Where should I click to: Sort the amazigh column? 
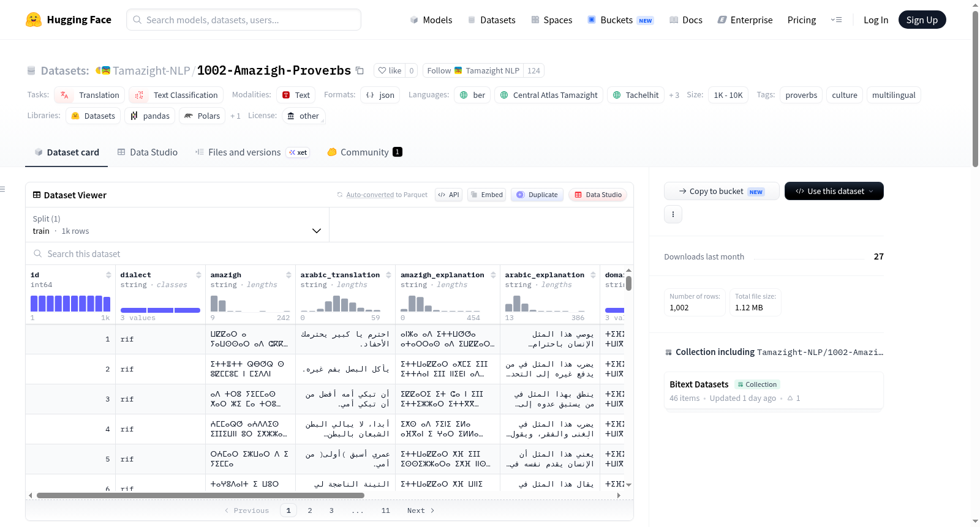[288, 275]
